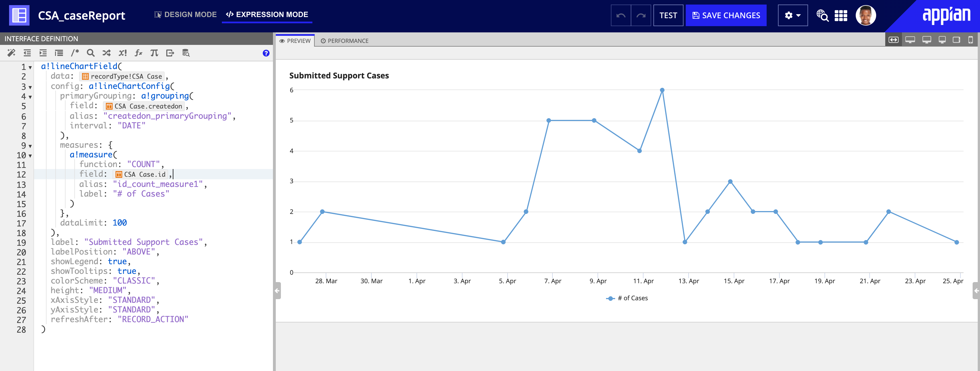Select the Preview tab
The width and height of the screenshot is (980, 371).
coord(295,41)
